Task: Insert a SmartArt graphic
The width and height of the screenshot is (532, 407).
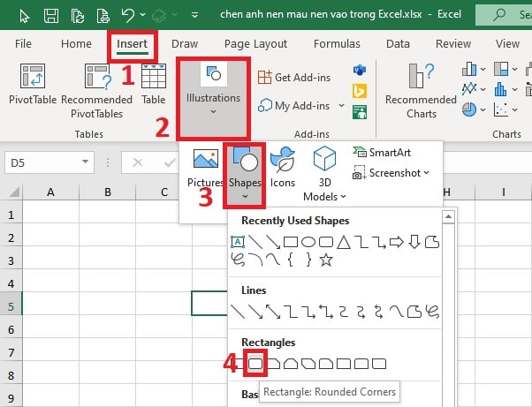Action: click(x=382, y=153)
